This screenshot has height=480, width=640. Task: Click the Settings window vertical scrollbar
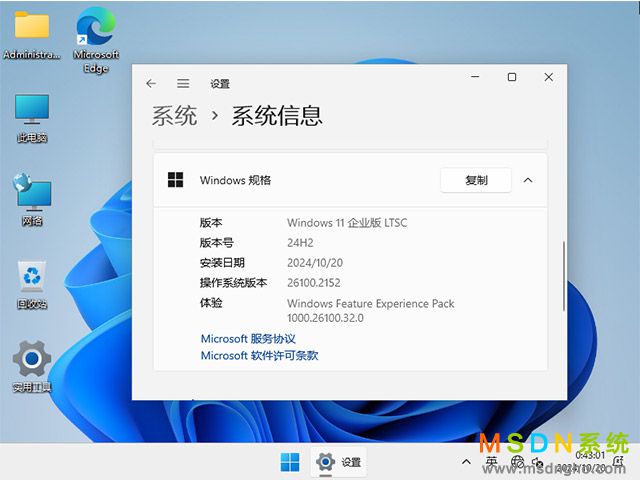564,276
